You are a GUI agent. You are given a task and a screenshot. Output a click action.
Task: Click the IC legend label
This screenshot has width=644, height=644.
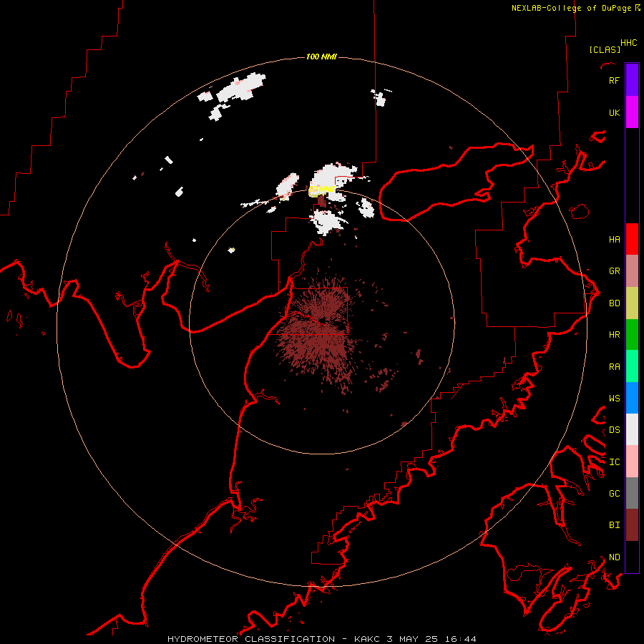point(614,462)
